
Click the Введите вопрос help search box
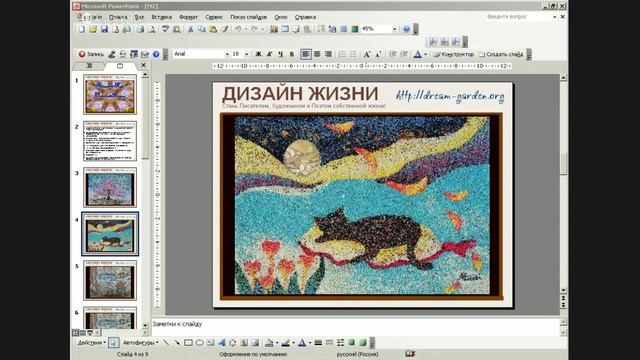click(x=518, y=17)
